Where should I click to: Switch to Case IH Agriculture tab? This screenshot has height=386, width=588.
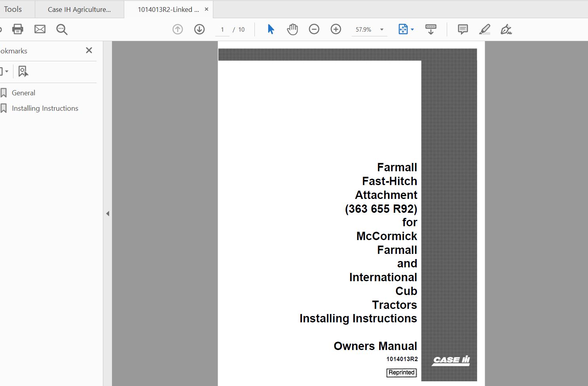click(x=79, y=9)
